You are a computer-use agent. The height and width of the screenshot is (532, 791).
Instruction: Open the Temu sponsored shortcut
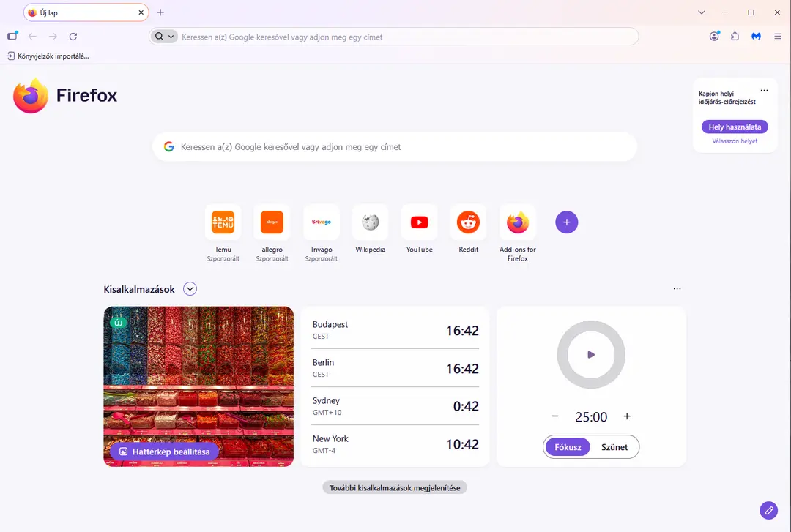click(223, 222)
